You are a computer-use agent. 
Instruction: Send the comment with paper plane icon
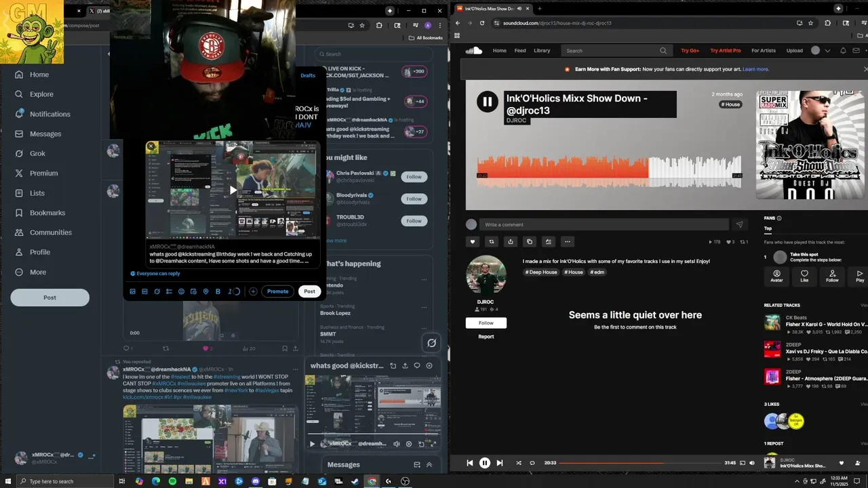click(x=739, y=224)
